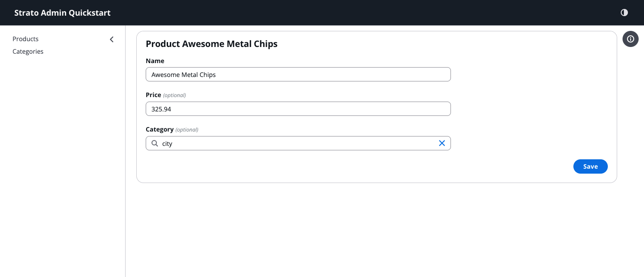Click the magnifier icon in Category field

(x=155, y=143)
